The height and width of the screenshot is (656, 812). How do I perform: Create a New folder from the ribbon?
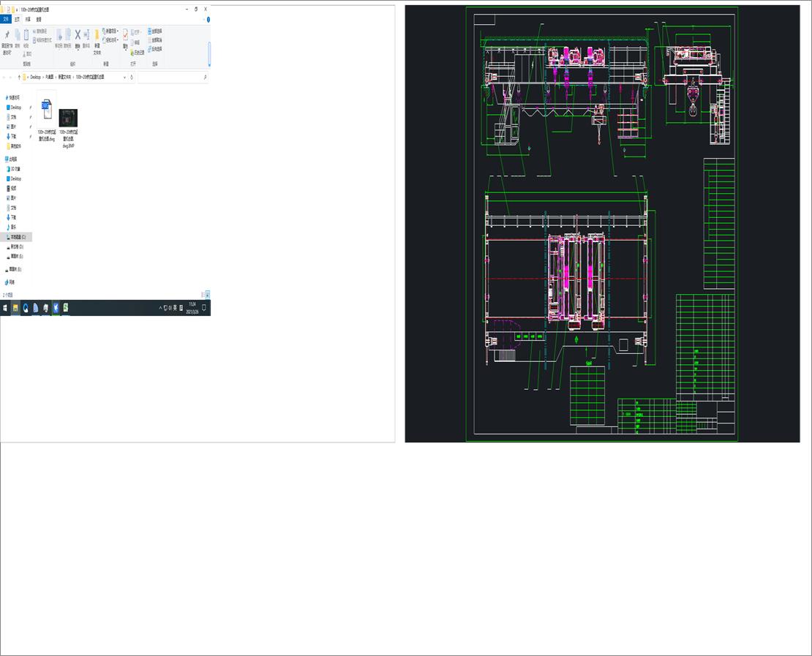click(97, 42)
